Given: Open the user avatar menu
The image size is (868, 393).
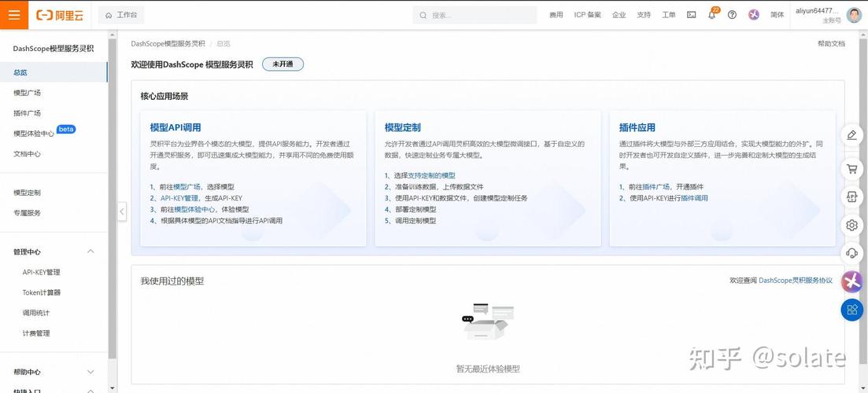Looking at the screenshot, I should pyautogui.click(x=854, y=15).
